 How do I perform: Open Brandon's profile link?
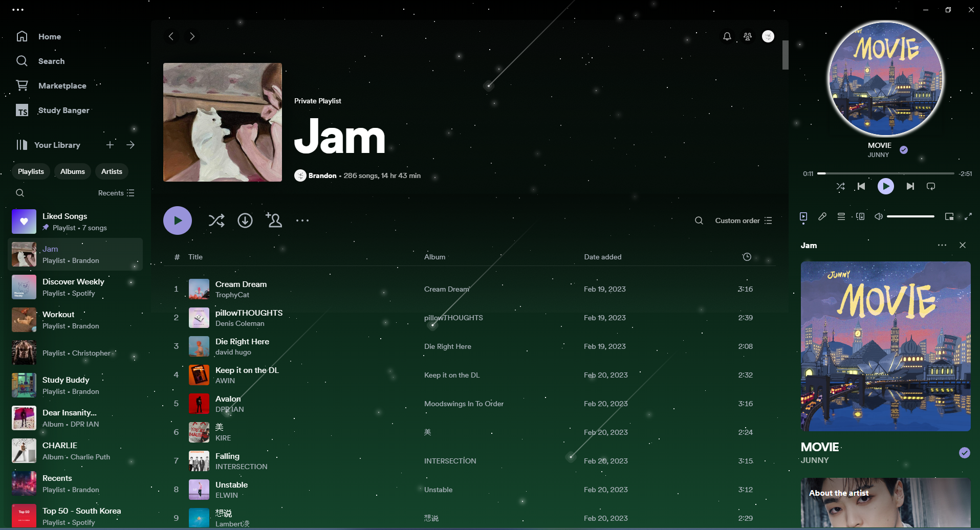(322, 175)
